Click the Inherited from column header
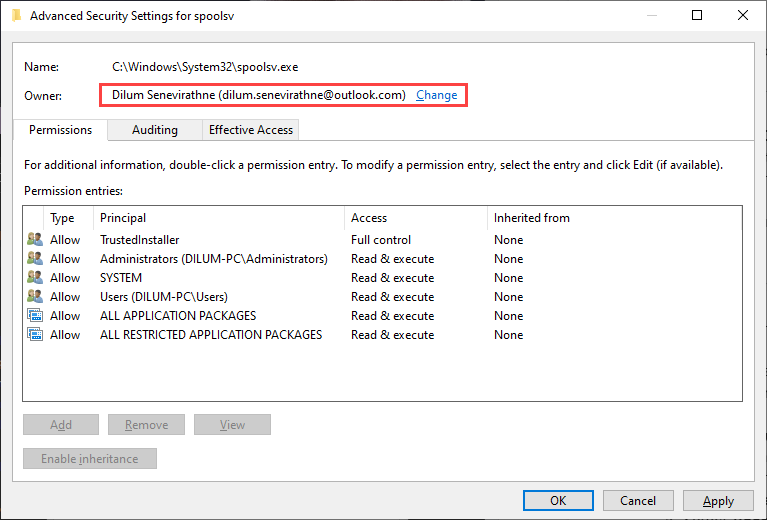Viewport: 767px width, 520px height. pyautogui.click(x=612, y=218)
